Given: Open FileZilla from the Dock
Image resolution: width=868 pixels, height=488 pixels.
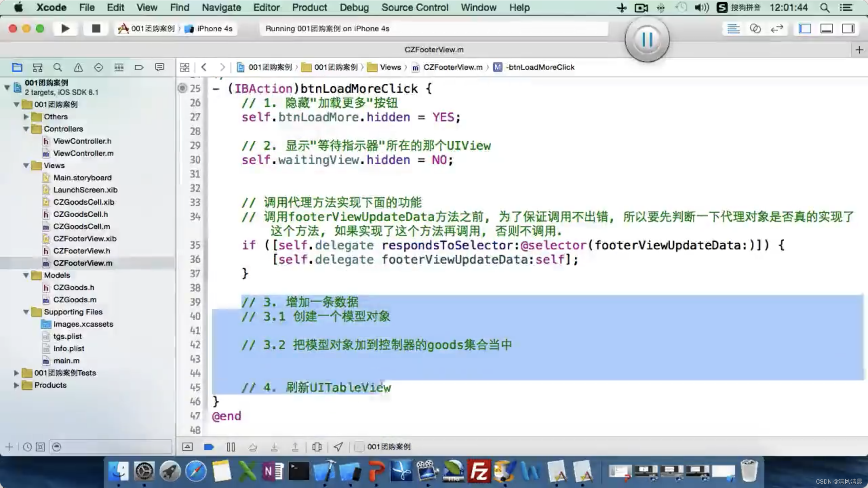Looking at the screenshot, I should coord(479,471).
